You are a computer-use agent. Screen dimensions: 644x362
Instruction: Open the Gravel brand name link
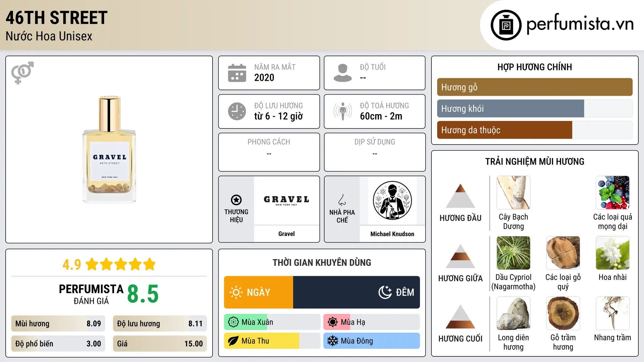286,234
